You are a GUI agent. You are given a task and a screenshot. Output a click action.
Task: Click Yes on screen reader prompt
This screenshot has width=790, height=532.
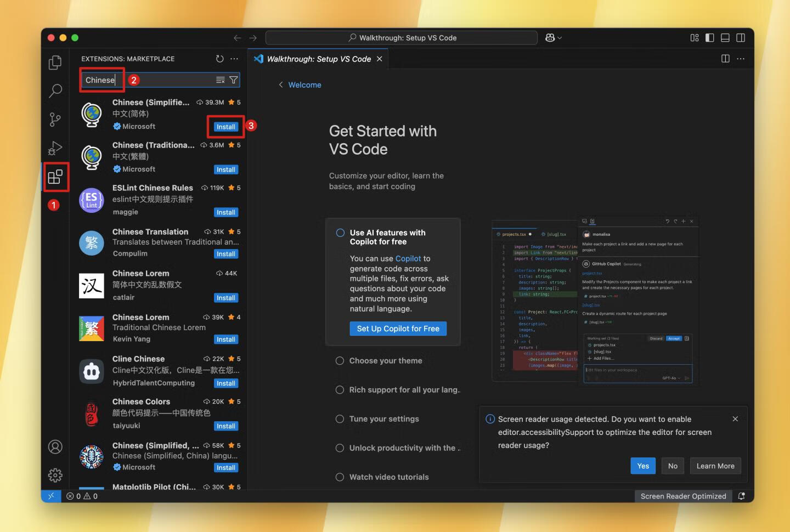(643, 466)
